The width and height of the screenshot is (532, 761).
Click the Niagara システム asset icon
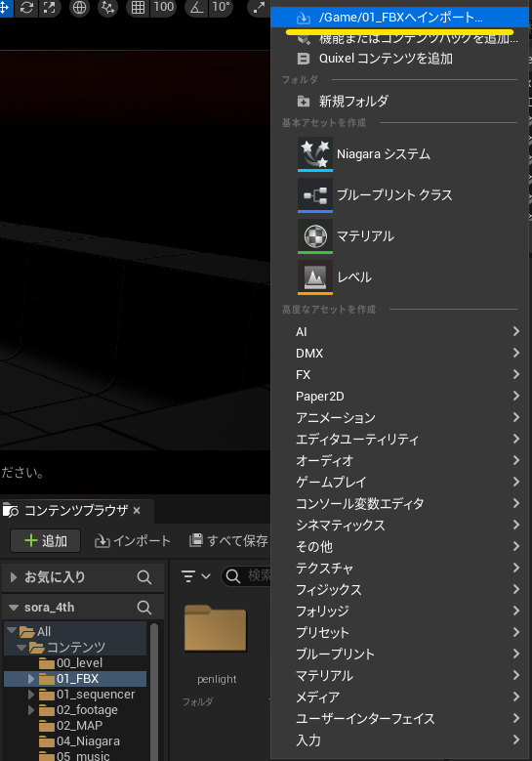tap(315, 153)
